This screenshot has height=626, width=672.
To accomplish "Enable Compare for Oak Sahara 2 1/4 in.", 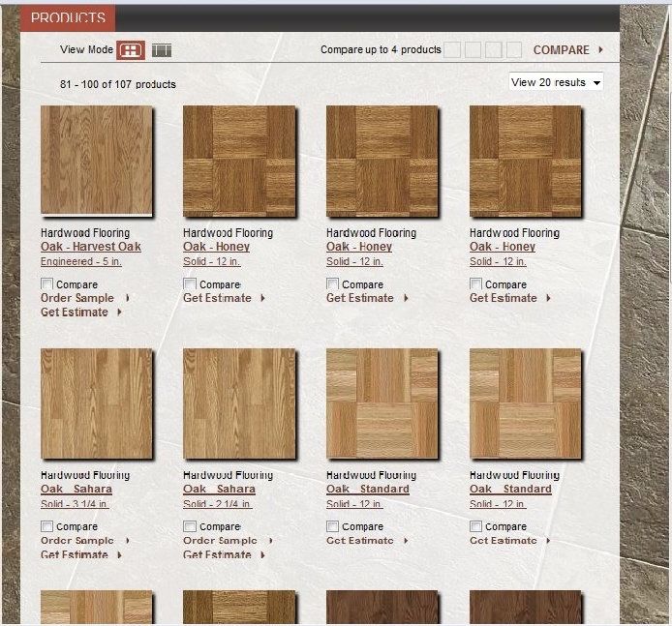I will tap(190, 526).
